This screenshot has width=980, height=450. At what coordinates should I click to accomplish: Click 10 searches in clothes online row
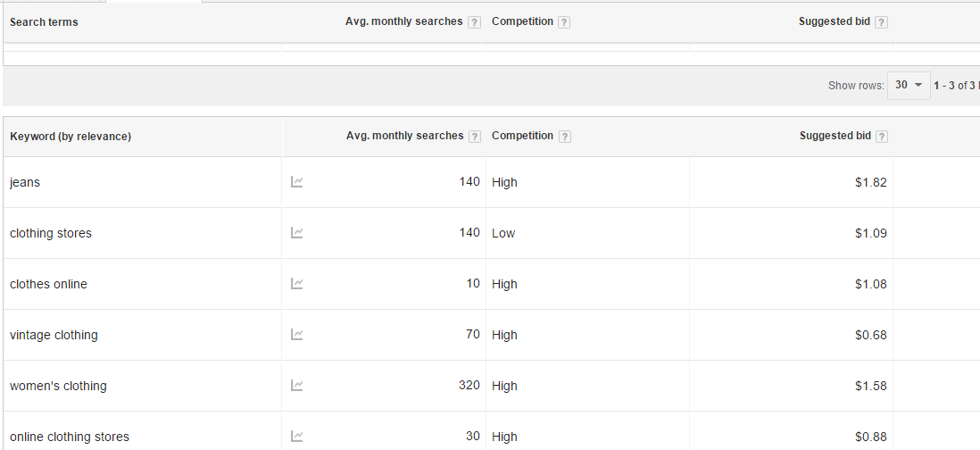click(473, 283)
